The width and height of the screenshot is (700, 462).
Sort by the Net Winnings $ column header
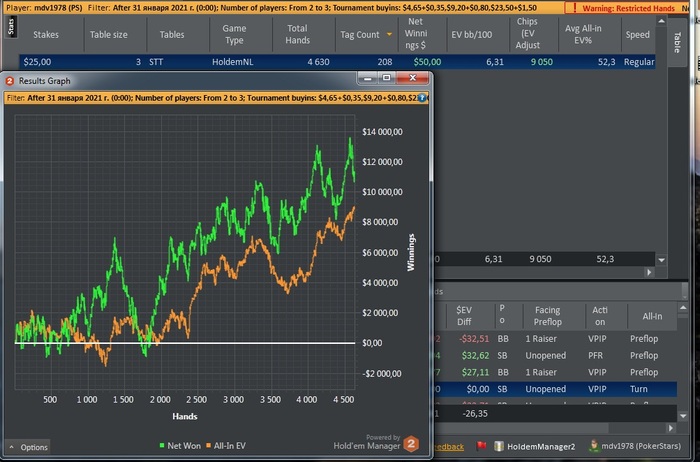click(416, 33)
